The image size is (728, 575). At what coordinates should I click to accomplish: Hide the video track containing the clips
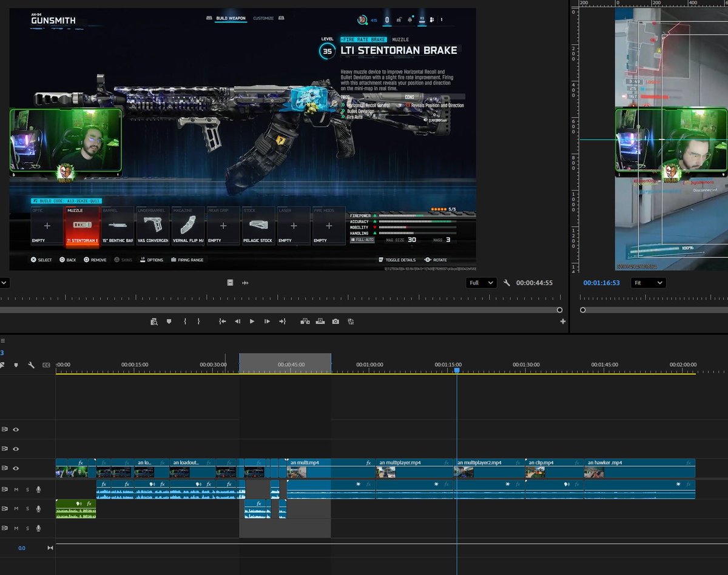pyautogui.click(x=16, y=468)
